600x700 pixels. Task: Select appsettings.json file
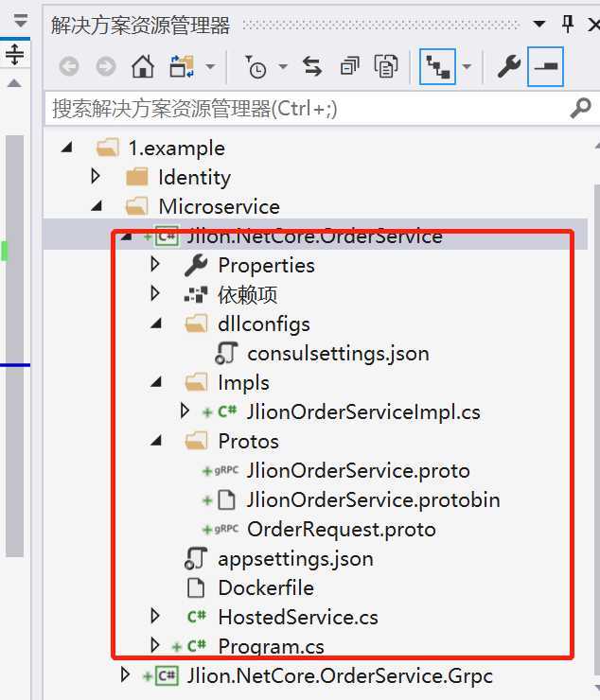point(295,559)
